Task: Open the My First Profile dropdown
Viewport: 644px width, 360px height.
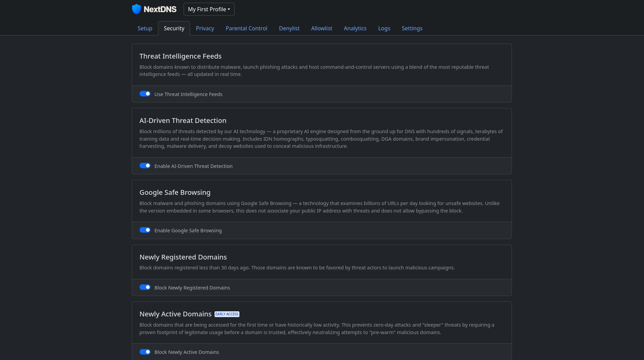Action: click(x=209, y=9)
